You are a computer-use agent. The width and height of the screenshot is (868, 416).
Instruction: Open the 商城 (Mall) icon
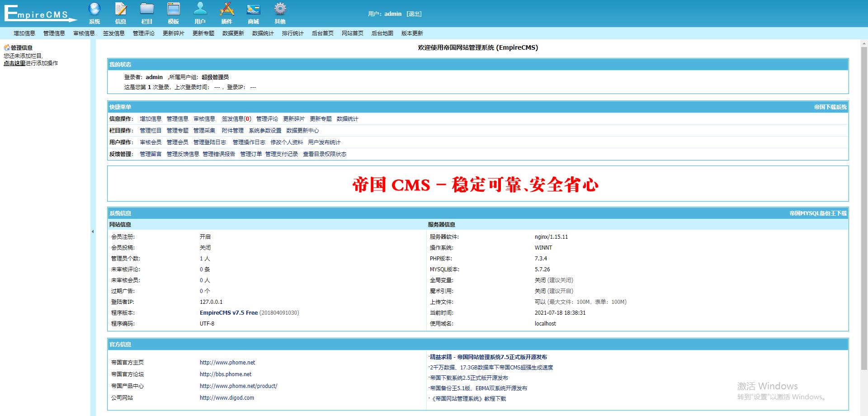[253, 13]
